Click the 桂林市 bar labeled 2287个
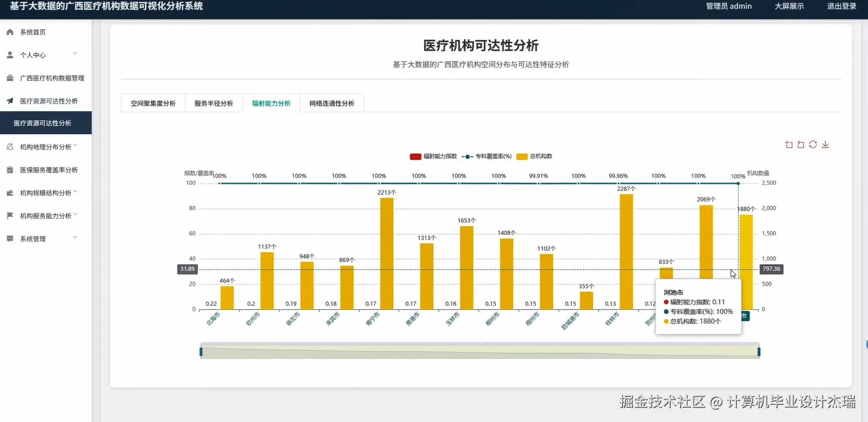Viewport: 868px width, 422px height. 626,252
